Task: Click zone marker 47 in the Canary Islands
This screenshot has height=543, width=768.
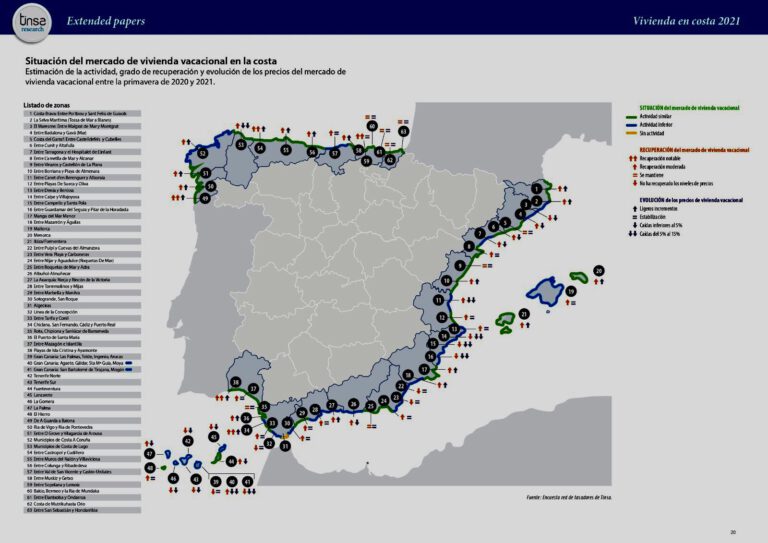Action: coord(149,454)
